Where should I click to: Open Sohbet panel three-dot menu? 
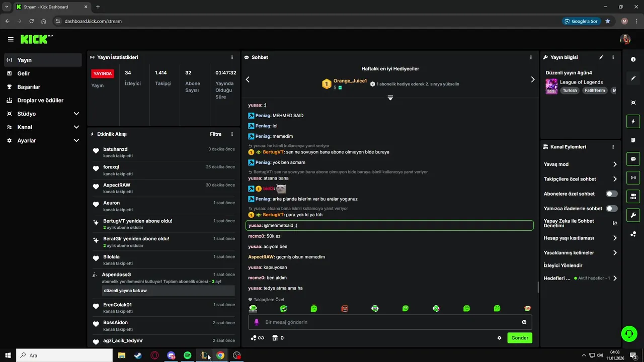point(531,57)
